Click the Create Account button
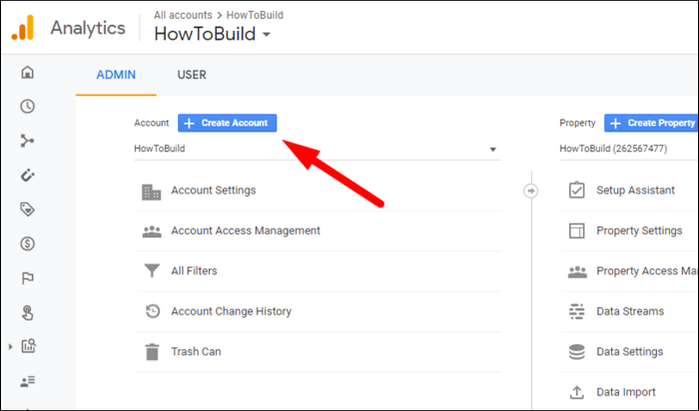This screenshot has width=699, height=411. (x=227, y=123)
